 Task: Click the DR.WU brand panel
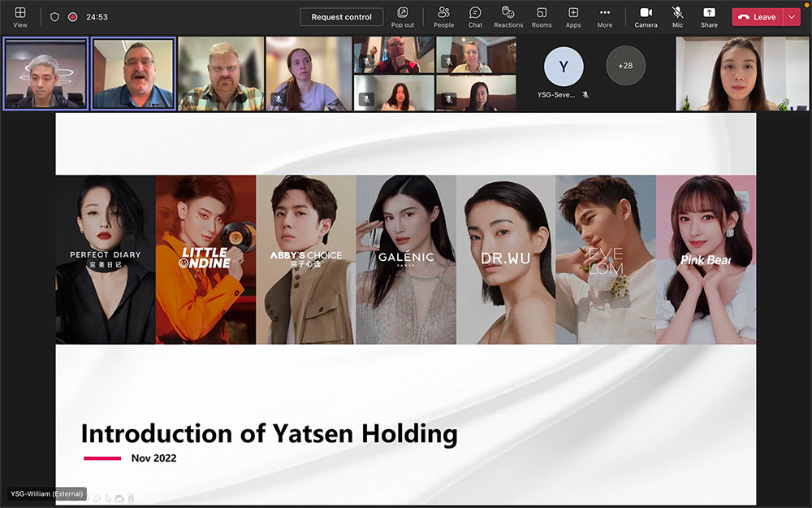coord(506,260)
